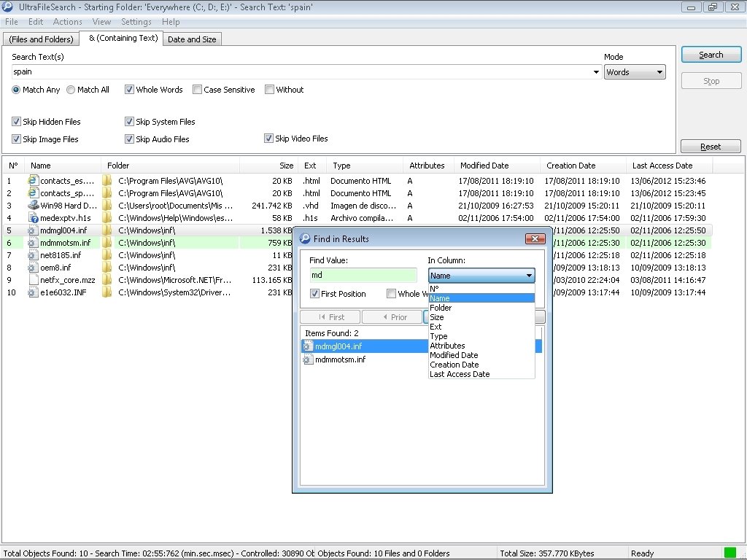Click the Find Value input field

(363, 275)
